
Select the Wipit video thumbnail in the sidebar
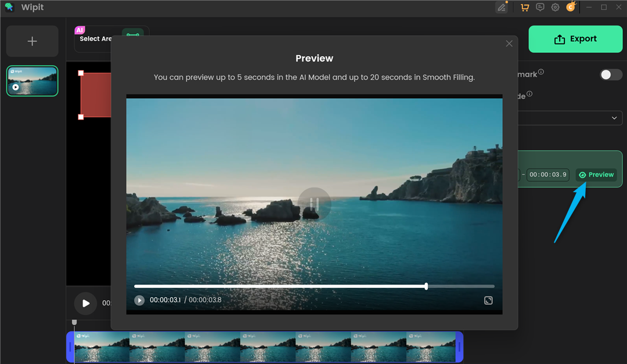32,81
